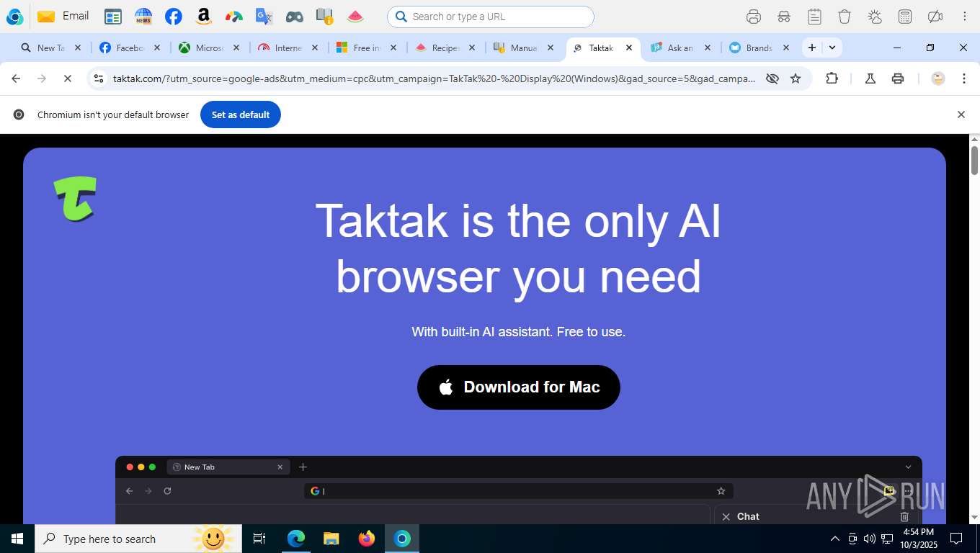This screenshot has width=980, height=553.
Task: Focus the 'Search or type a URL' box
Action: click(x=491, y=17)
